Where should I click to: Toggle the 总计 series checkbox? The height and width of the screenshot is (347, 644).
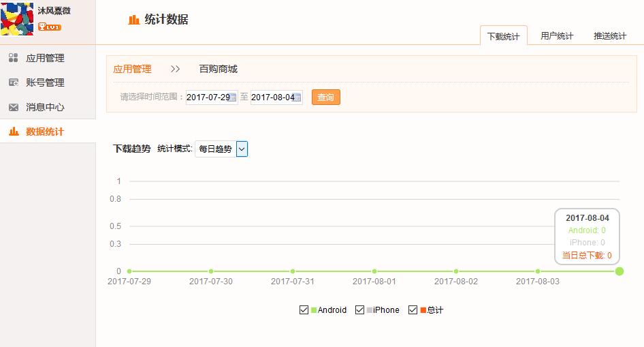click(x=413, y=310)
